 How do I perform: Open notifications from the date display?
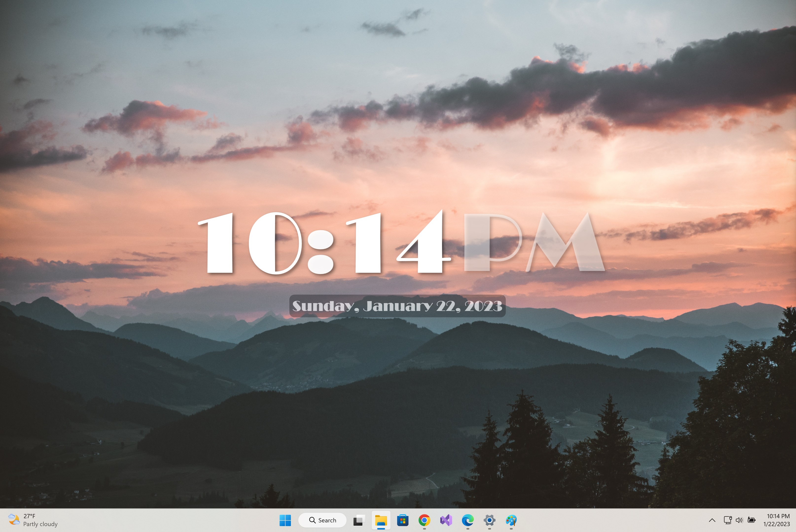[777, 524]
